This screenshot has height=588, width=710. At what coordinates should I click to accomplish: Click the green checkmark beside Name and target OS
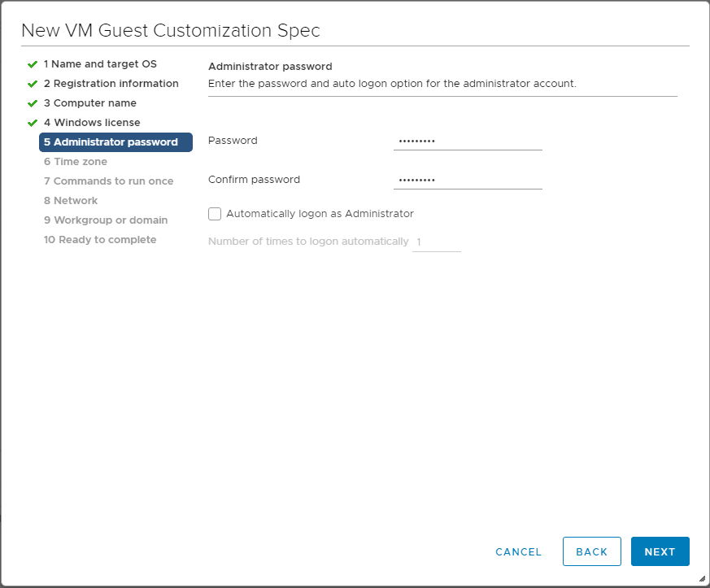(x=33, y=64)
